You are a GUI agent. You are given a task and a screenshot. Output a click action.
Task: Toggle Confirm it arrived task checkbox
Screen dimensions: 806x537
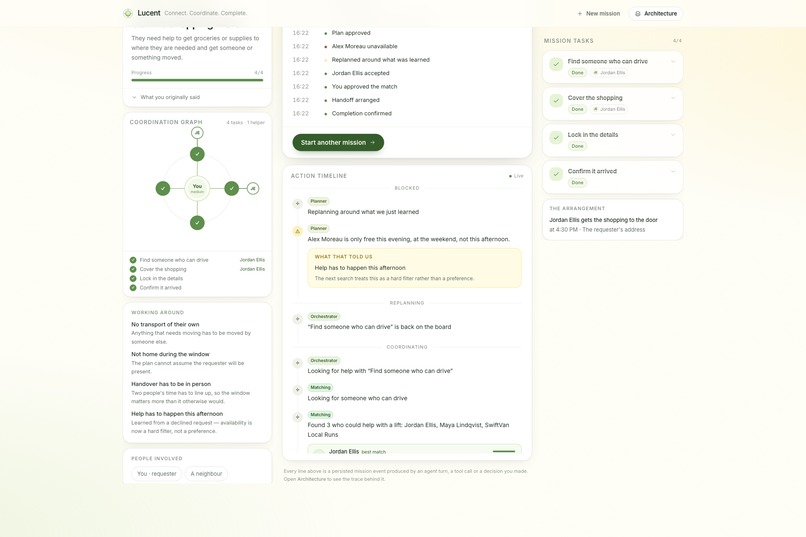(x=556, y=174)
